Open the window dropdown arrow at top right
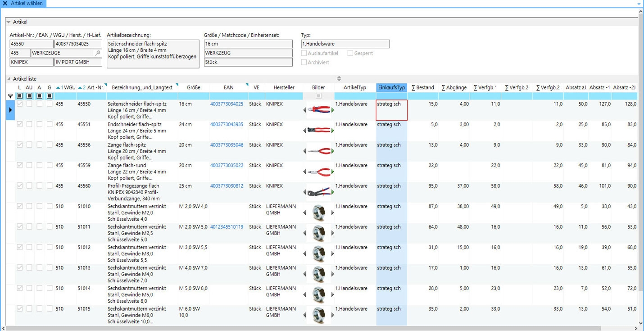Screen dimensions: 644x331 [x=639, y=4]
